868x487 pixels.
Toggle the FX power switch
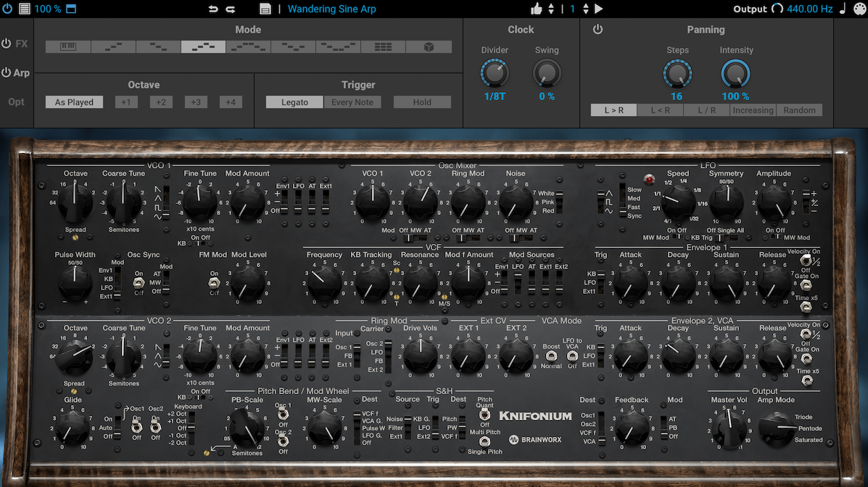click(x=7, y=44)
